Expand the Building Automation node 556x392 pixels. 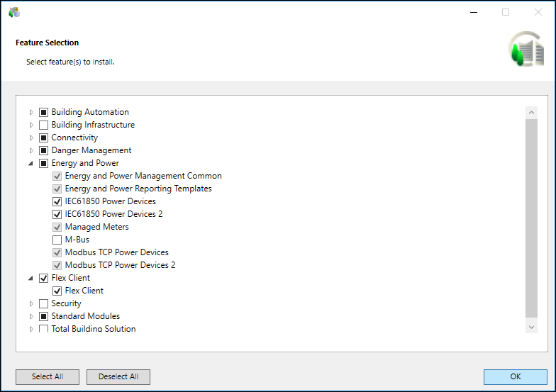(31, 112)
